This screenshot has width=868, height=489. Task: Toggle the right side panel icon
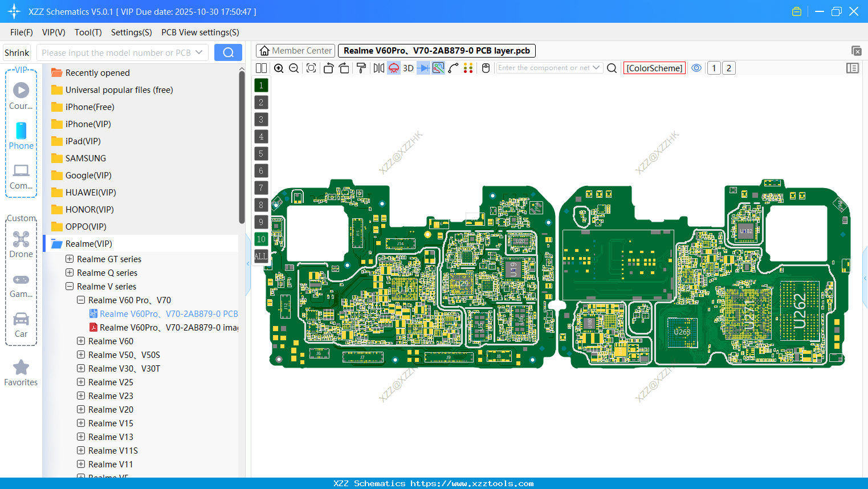point(853,68)
